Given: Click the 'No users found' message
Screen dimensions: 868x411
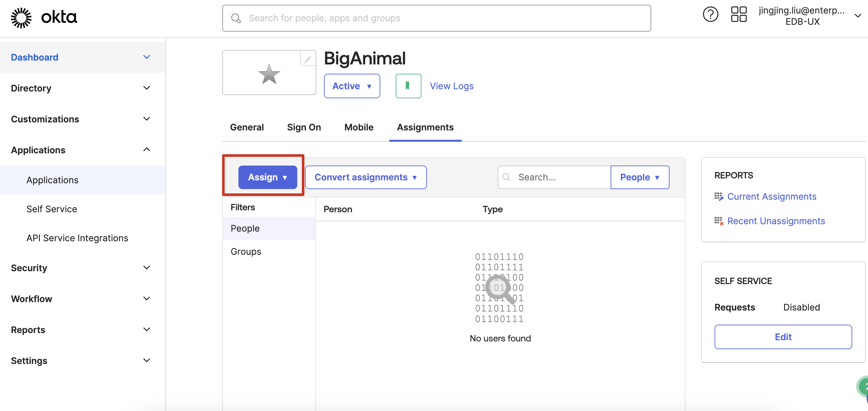Looking at the screenshot, I should pos(500,339).
